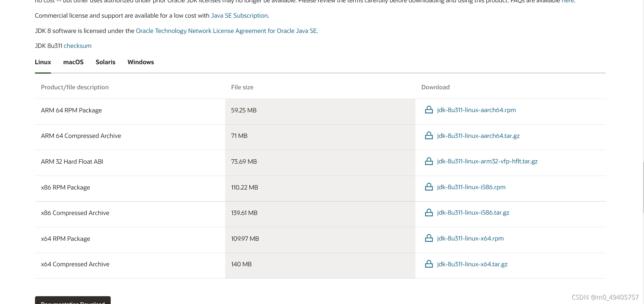The image size is (644, 304).
Task: Open the JDK 8u311 checksum link
Action: pyautogui.click(x=77, y=46)
